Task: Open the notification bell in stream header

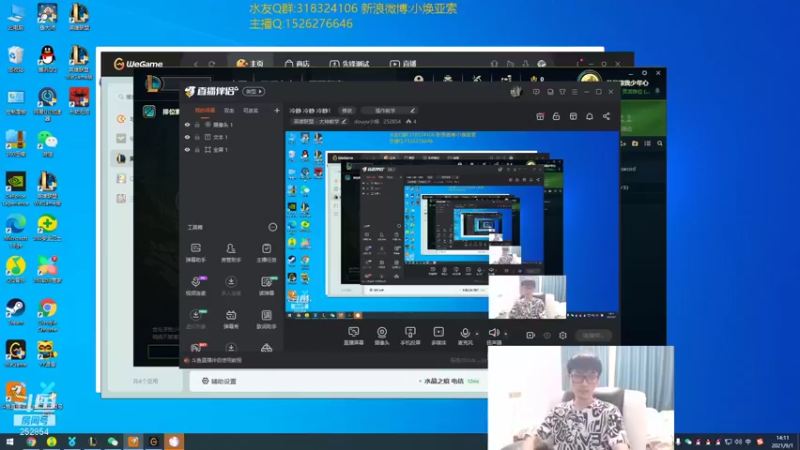Action: click(x=589, y=116)
